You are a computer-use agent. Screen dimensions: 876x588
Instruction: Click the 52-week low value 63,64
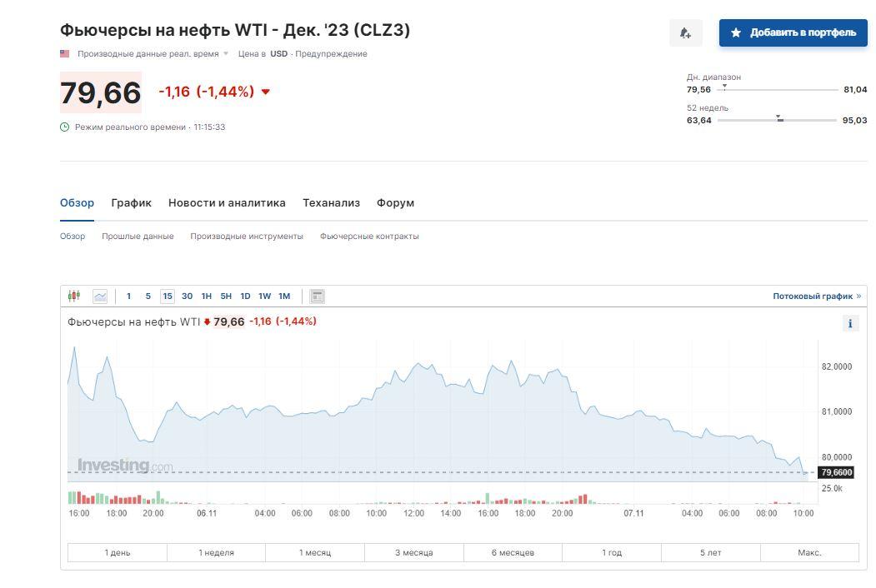pos(699,120)
